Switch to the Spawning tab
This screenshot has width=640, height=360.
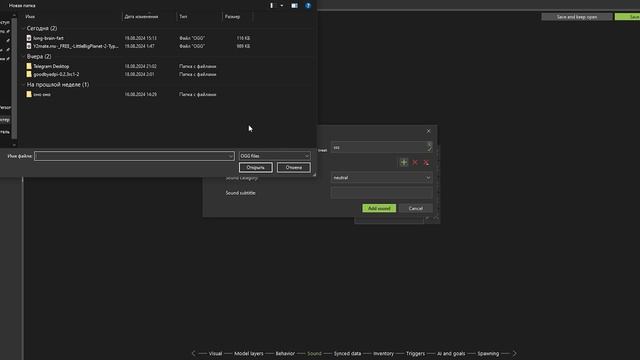pos(488,353)
